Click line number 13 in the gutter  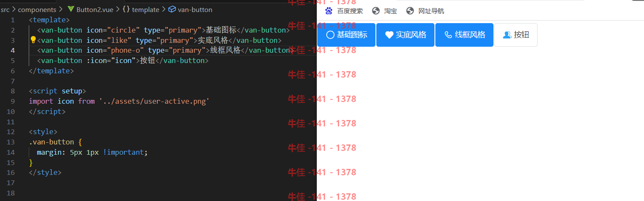(11, 142)
